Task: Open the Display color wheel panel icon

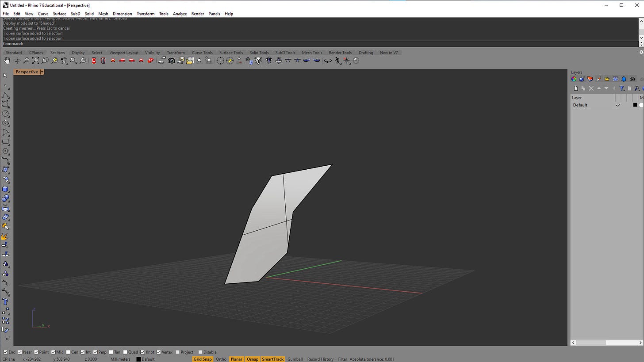Action: click(574, 79)
